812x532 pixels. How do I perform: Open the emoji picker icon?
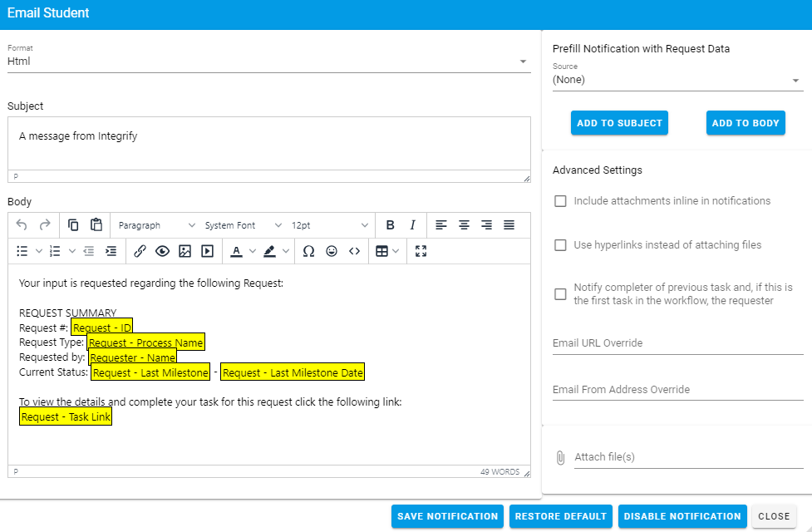coord(332,251)
